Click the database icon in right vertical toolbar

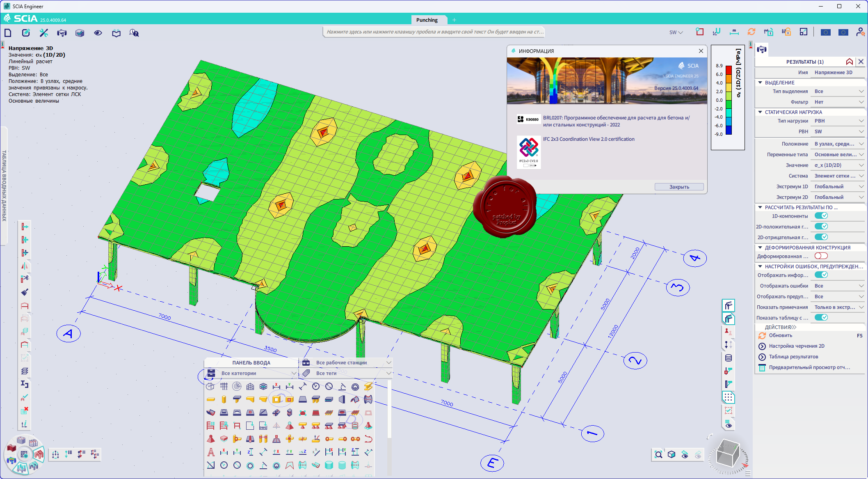729,358
